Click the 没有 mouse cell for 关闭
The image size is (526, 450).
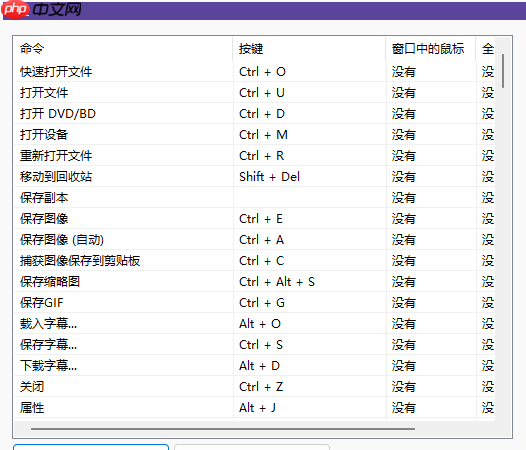[431, 387]
